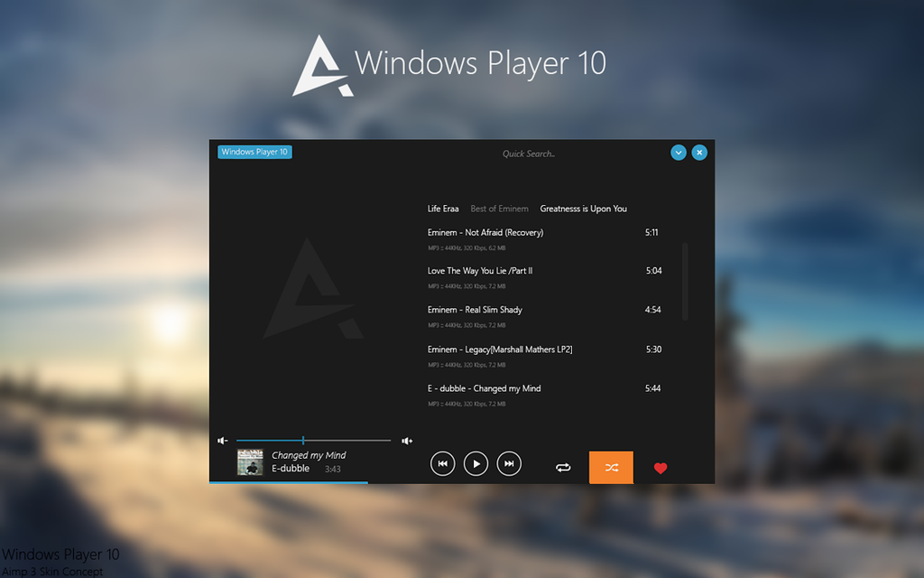Switch to the Life Eraa playlist tab
This screenshot has height=578, width=924.
tap(443, 209)
